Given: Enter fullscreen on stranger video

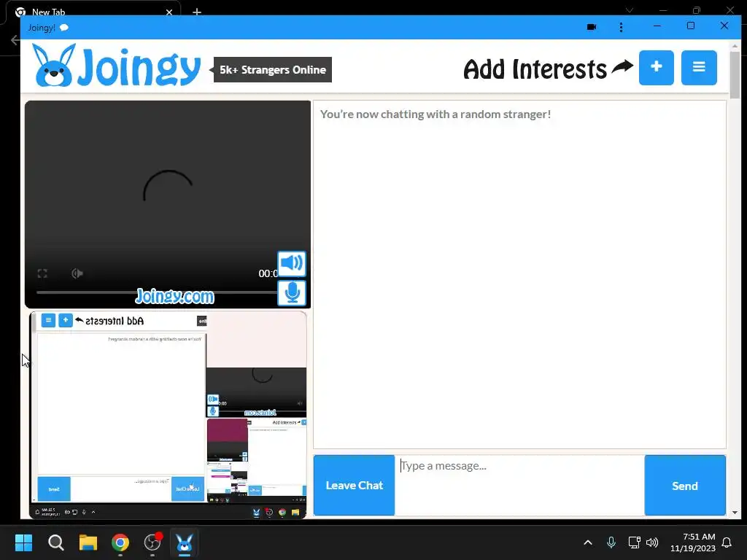Looking at the screenshot, I should 42,273.
